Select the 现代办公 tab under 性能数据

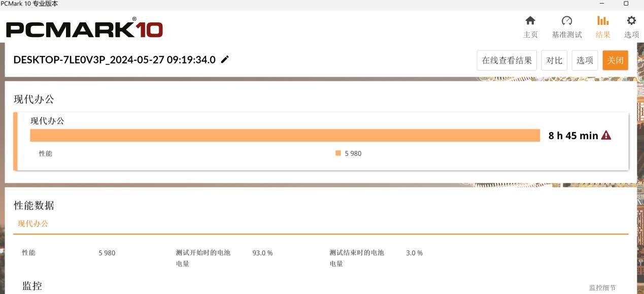pos(33,223)
